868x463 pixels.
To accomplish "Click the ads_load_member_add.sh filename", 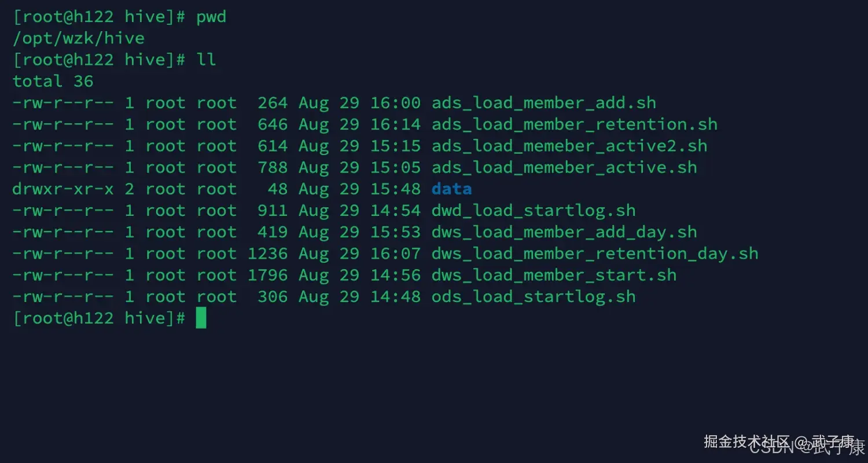I will [x=544, y=103].
